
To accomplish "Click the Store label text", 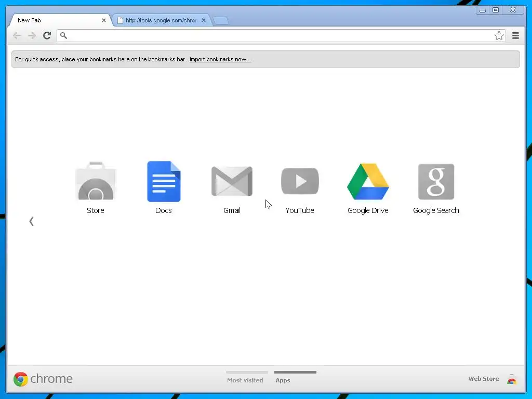I will [x=96, y=210].
